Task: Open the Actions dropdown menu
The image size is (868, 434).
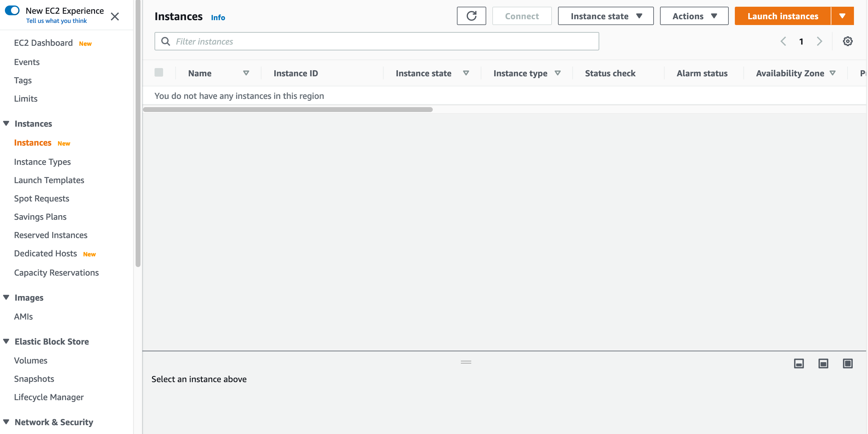Action: pos(694,16)
